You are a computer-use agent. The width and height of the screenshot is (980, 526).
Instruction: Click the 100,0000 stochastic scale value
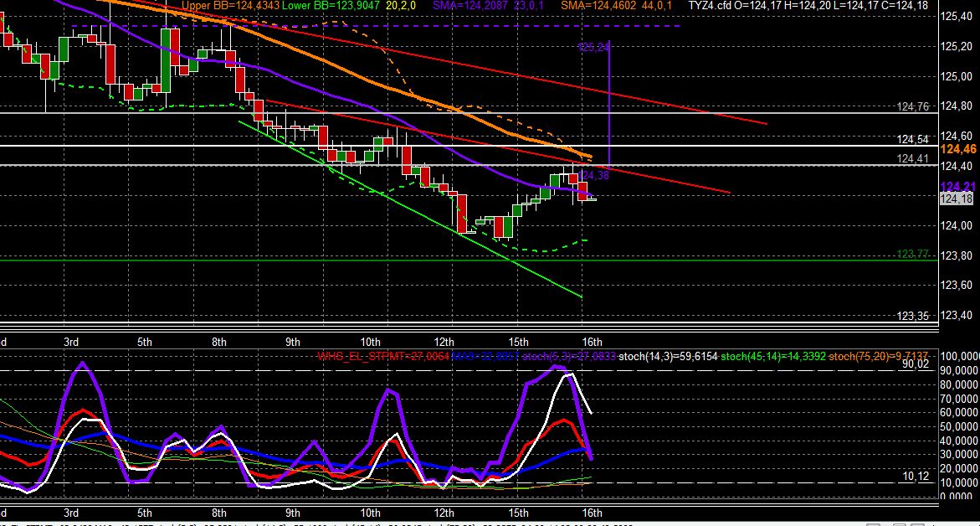(959, 357)
